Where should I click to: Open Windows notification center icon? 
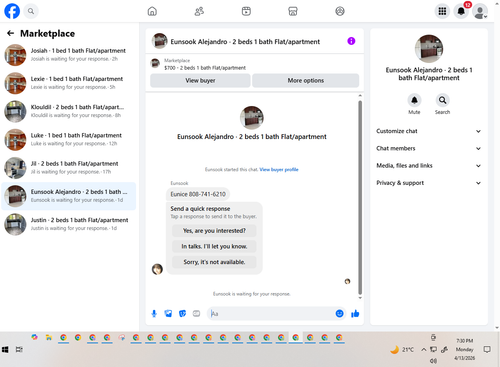coord(487,349)
